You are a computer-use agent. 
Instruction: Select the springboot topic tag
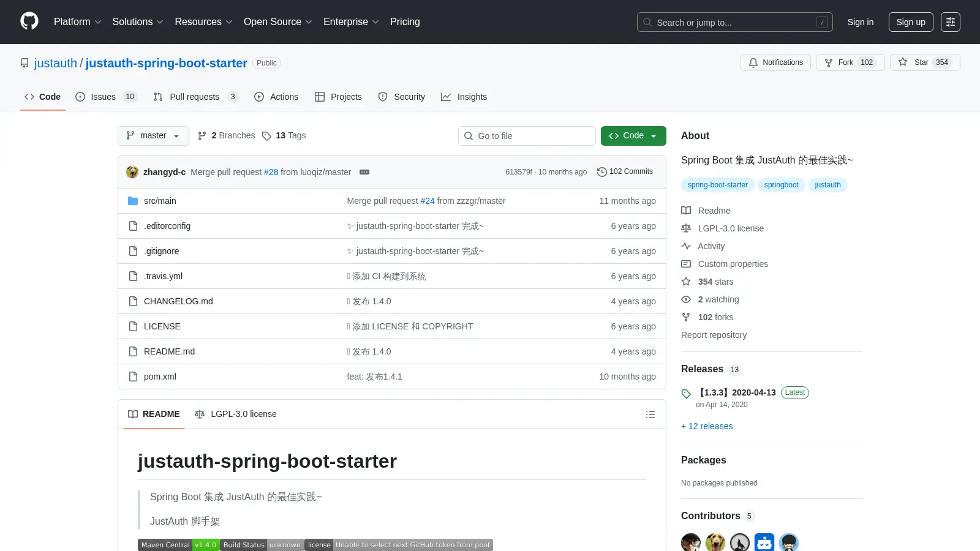(x=782, y=185)
